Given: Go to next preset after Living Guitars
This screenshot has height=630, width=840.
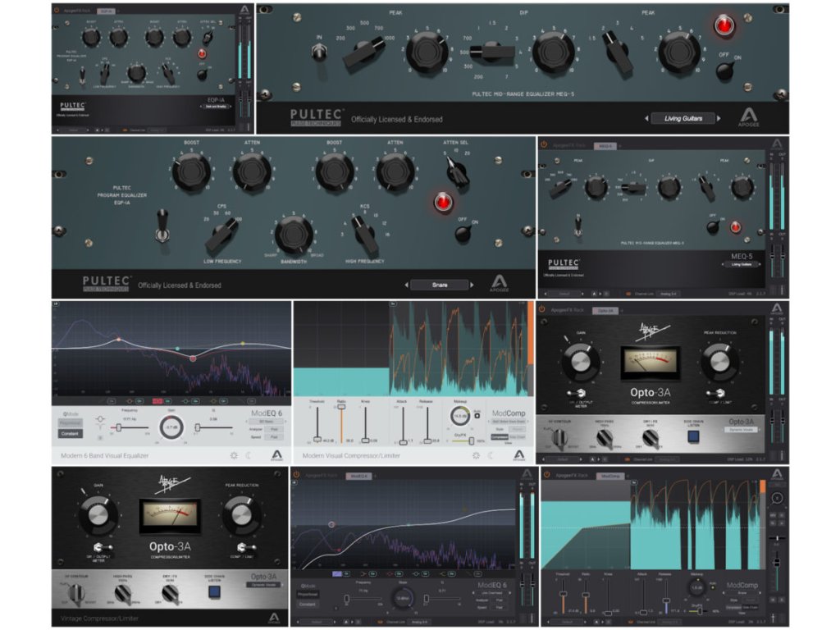Looking at the screenshot, I should pyautogui.click(x=719, y=118).
